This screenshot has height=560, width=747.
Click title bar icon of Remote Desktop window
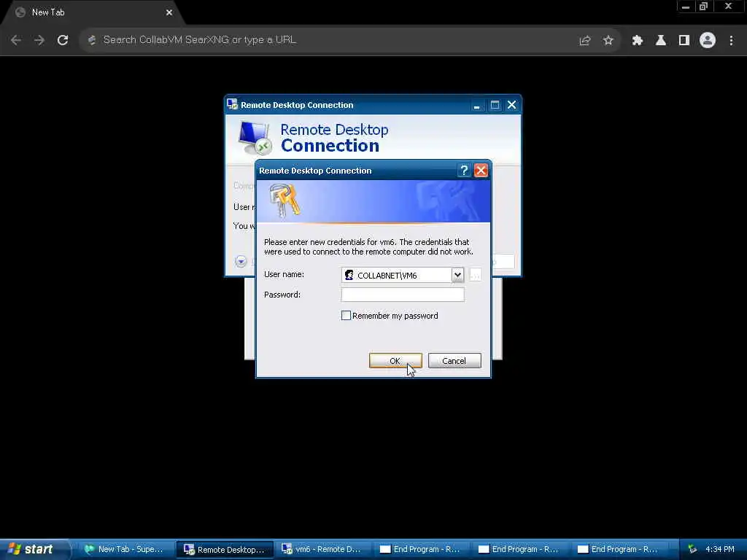tap(233, 105)
